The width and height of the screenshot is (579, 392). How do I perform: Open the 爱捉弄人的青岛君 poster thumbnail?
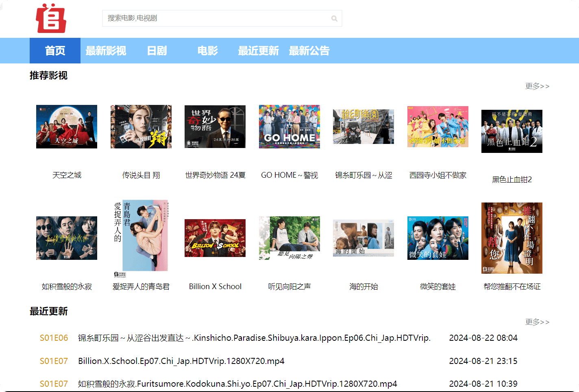141,238
